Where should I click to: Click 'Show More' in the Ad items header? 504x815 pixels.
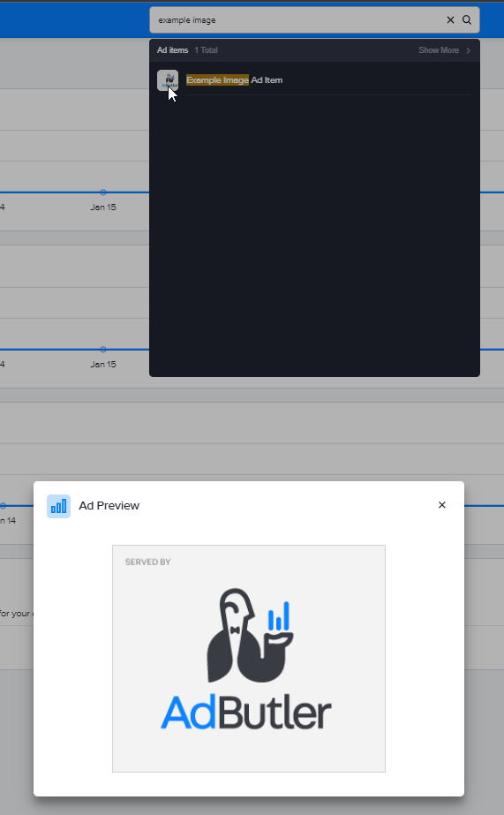(439, 50)
